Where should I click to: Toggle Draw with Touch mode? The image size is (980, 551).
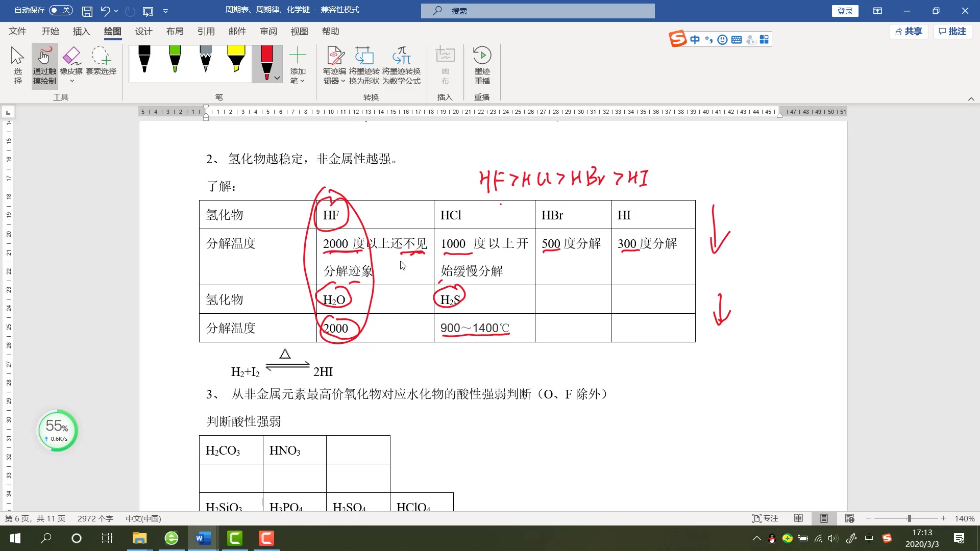coord(44,65)
